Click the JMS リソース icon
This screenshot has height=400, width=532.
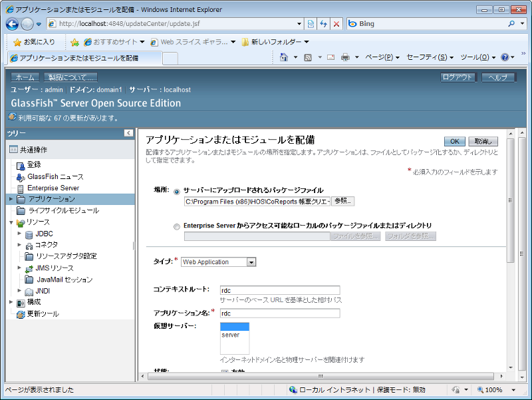tap(29, 269)
